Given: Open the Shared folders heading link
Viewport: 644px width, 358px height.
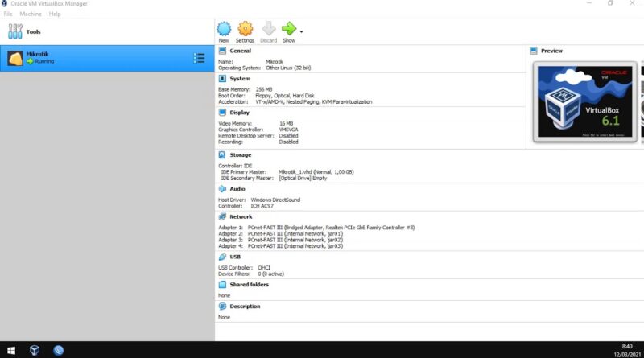Looking at the screenshot, I should 250,285.
